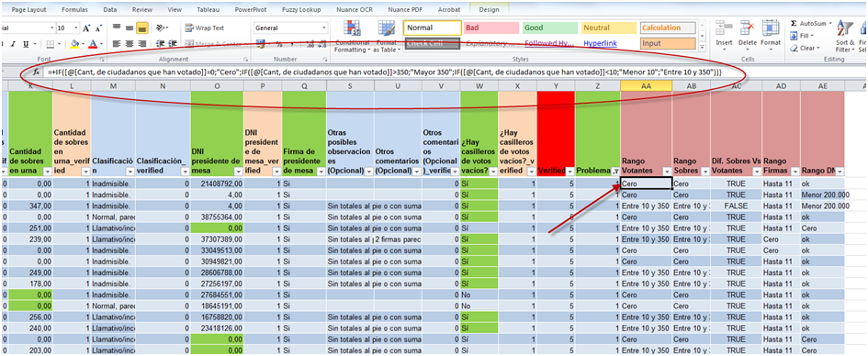
Task: Align text right
Action: pos(141,44)
